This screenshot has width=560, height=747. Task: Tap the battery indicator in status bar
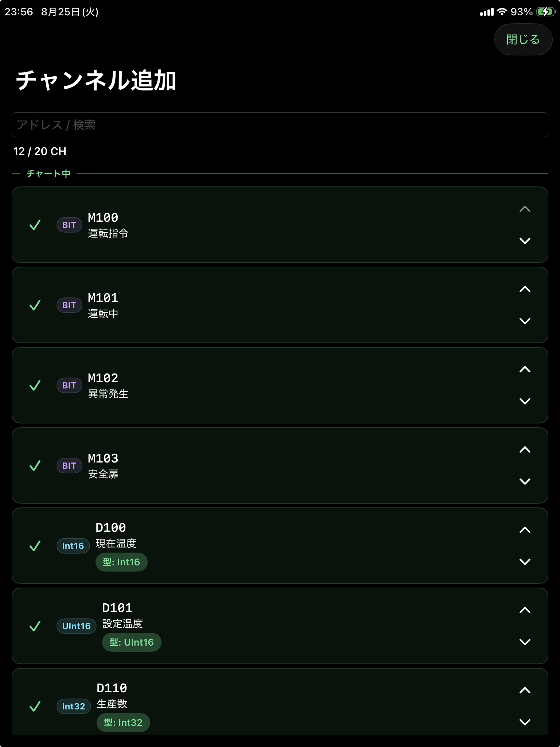click(546, 12)
